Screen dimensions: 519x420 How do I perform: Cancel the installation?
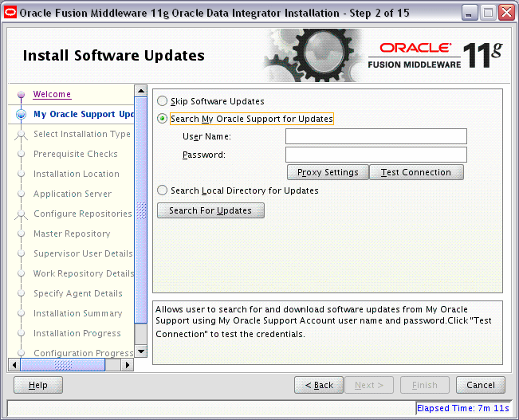481,385
